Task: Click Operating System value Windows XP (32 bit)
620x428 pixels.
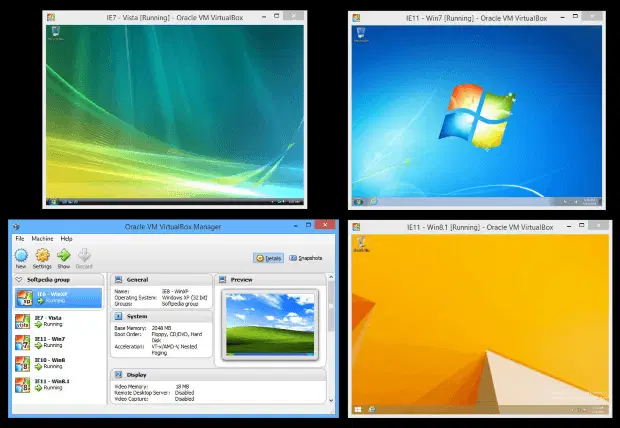Action: [184, 297]
